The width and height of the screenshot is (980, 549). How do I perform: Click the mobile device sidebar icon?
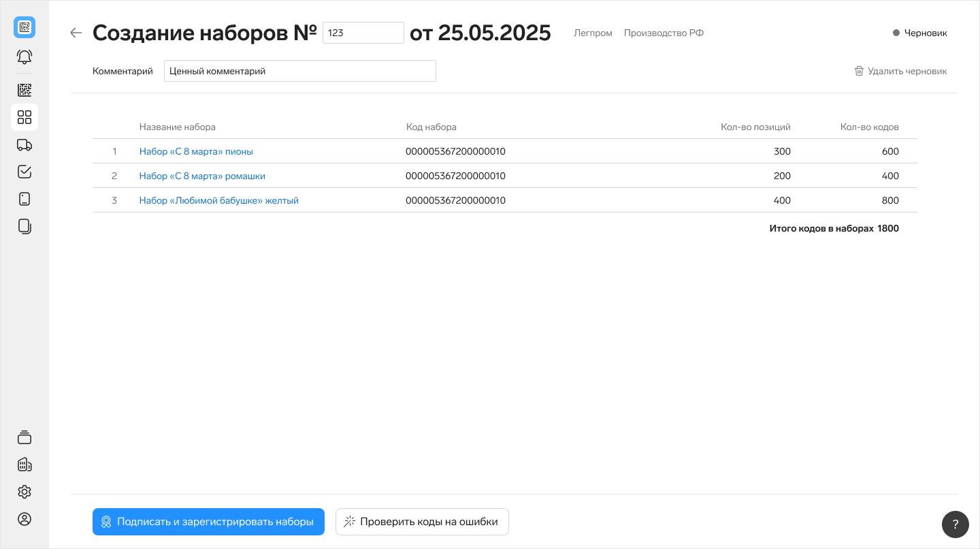(24, 199)
